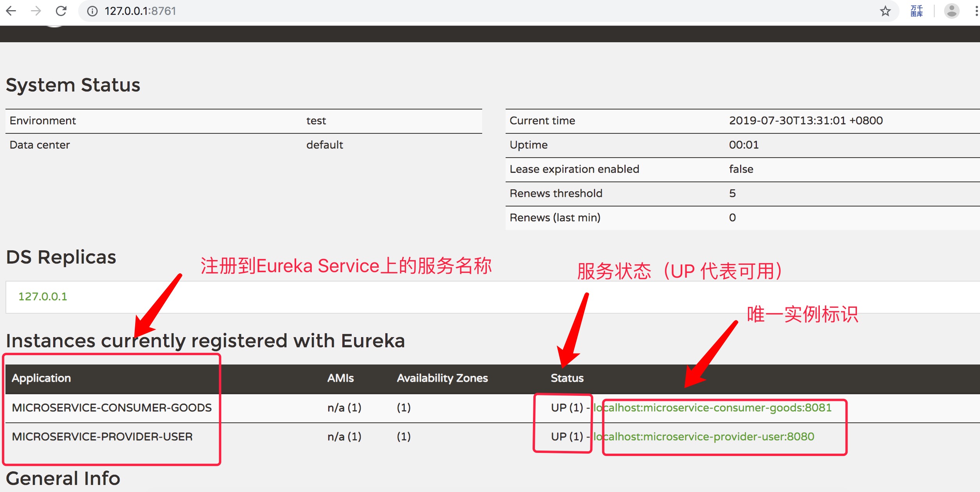This screenshot has height=492, width=980.
Task: Open the microservice-provider-user:8080 instance link
Action: pos(704,436)
